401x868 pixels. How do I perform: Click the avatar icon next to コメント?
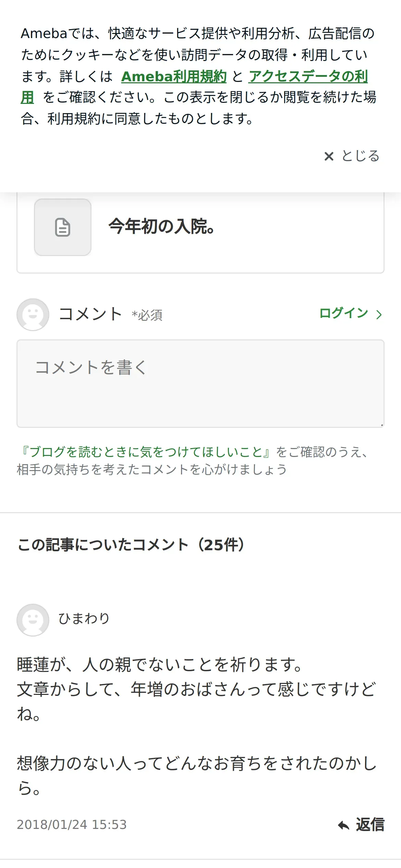pyautogui.click(x=33, y=314)
